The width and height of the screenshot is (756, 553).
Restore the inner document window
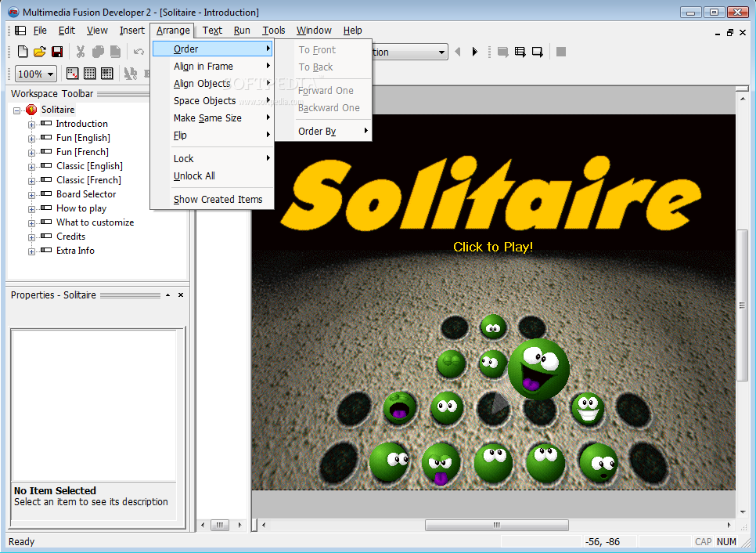(x=730, y=32)
